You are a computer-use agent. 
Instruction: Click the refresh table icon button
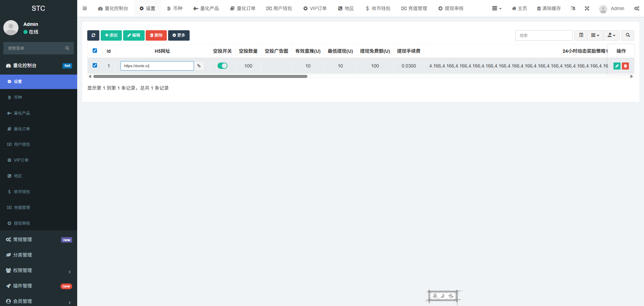pyautogui.click(x=93, y=35)
